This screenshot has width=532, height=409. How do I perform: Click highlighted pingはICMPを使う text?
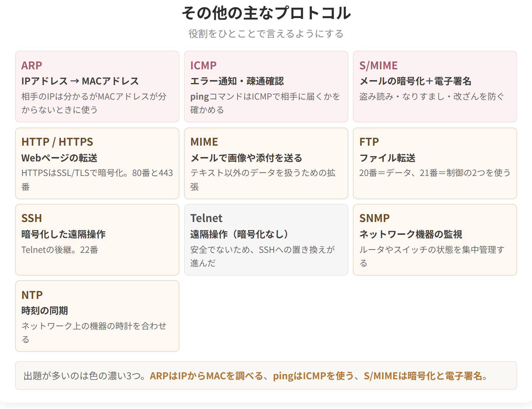point(313,376)
